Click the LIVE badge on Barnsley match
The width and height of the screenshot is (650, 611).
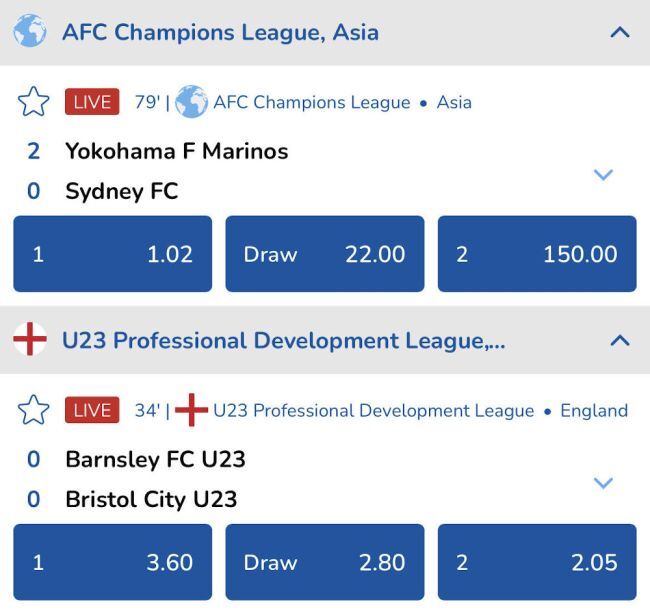pos(92,410)
